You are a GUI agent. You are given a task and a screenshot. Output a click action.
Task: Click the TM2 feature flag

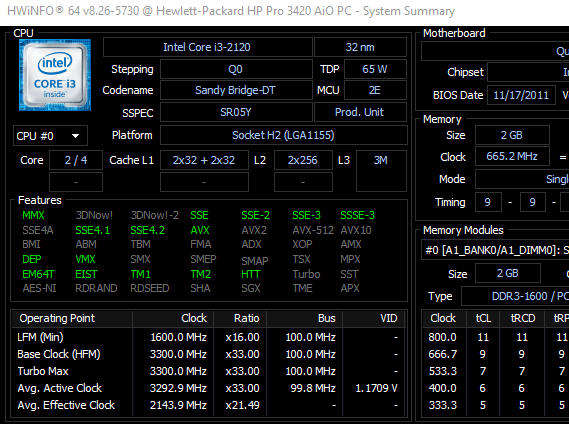pos(201,274)
